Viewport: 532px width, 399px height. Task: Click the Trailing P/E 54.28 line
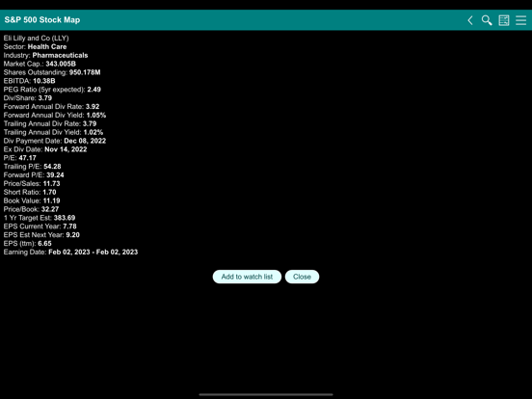[32, 167]
